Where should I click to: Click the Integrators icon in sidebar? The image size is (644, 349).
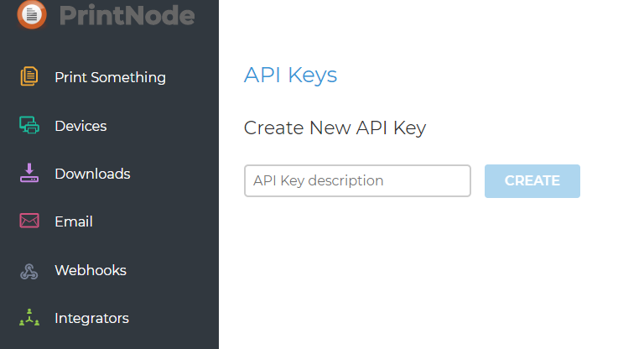coord(29,319)
